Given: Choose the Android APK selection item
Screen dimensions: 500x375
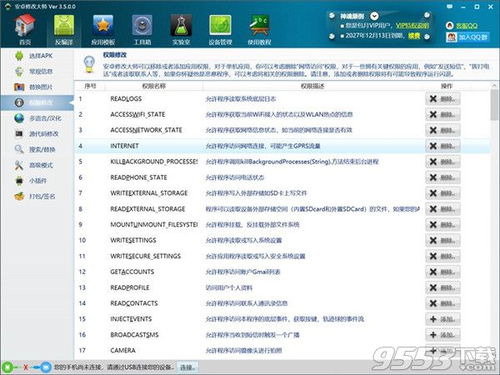Looking at the screenshot, I should [37, 56].
